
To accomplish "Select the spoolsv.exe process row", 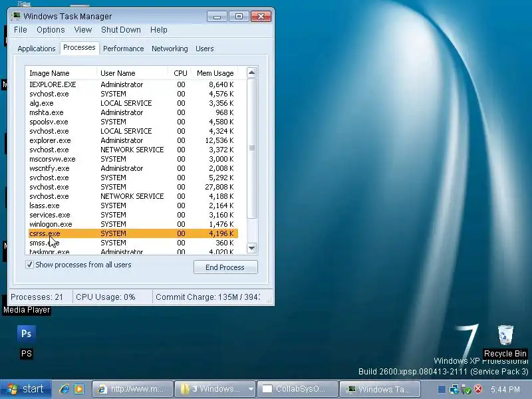I will [133, 122].
